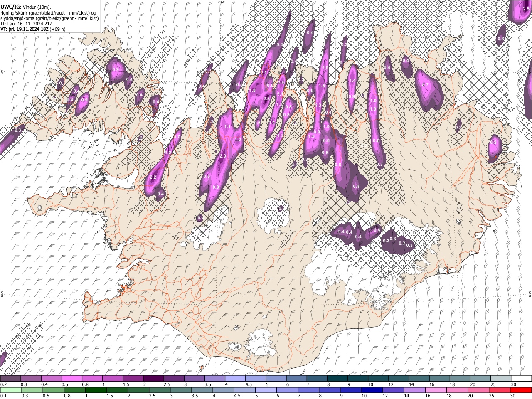Pick the 1.5 purple swatch in top legend row
The width and height of the screenshot is (532, 399).
(133, 378)
